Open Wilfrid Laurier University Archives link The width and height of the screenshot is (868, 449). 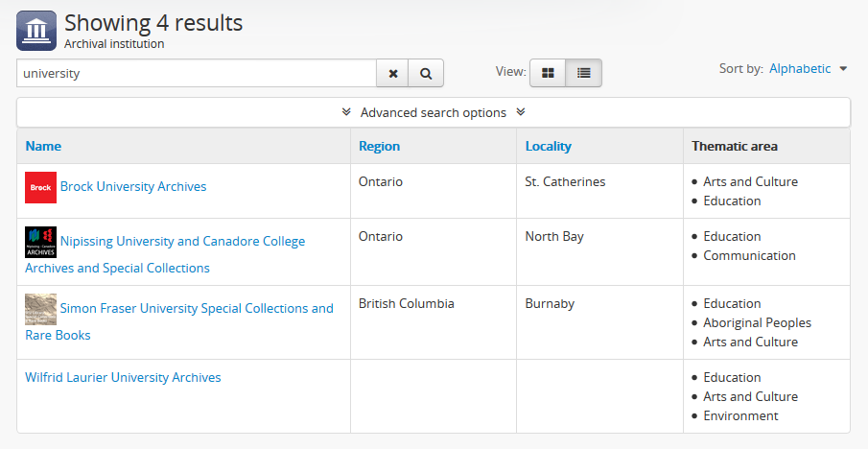pyautogui.click(x=123, y=377)
